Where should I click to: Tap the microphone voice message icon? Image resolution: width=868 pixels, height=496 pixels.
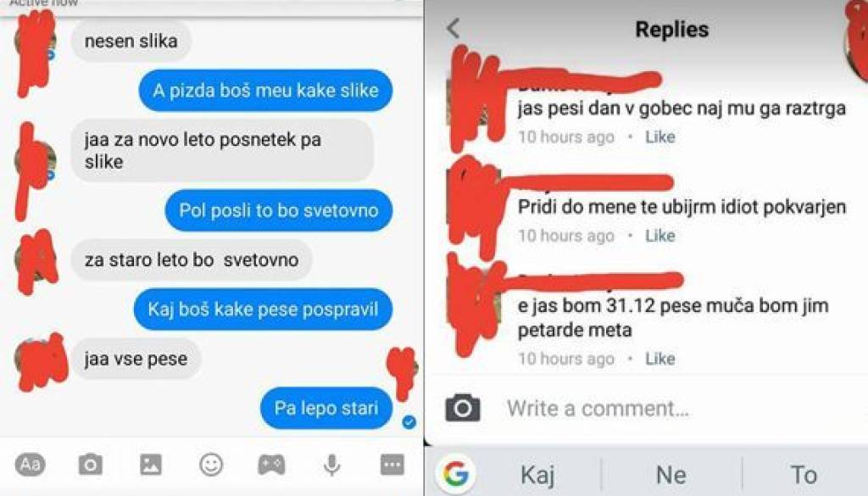[331, 465]
